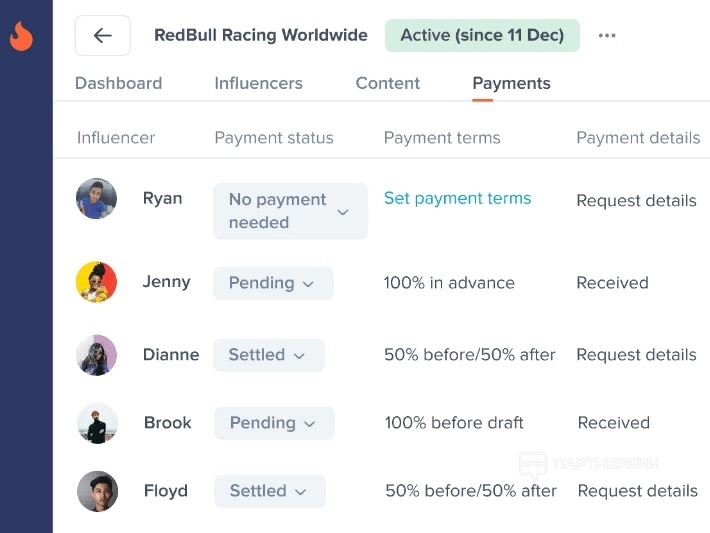The height and width of the screenshot is (533, 710).
Task: Open the three-dot more options menu
Action: 607,36
